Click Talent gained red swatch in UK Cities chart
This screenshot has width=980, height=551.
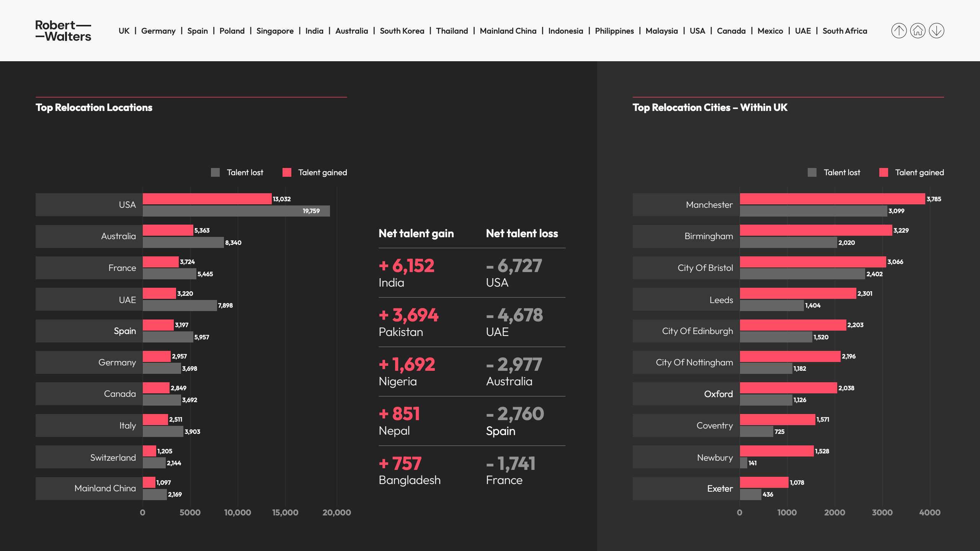click(884, 173)
